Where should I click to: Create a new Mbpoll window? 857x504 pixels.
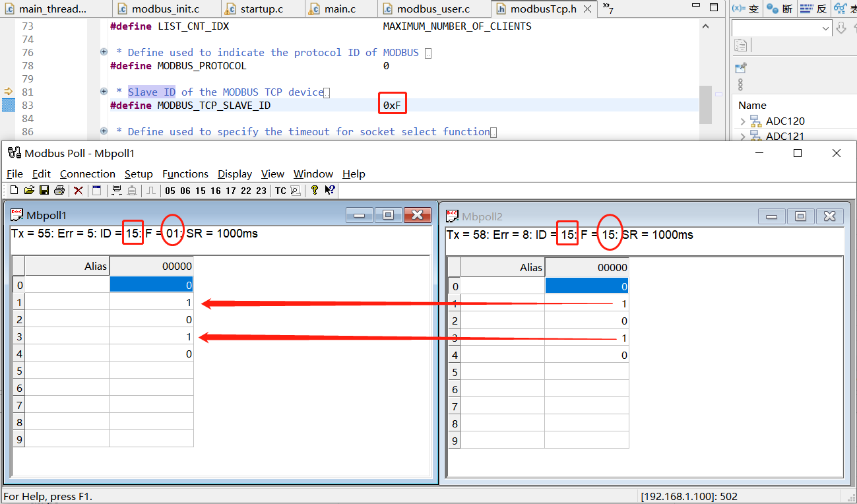coord(14,190)
